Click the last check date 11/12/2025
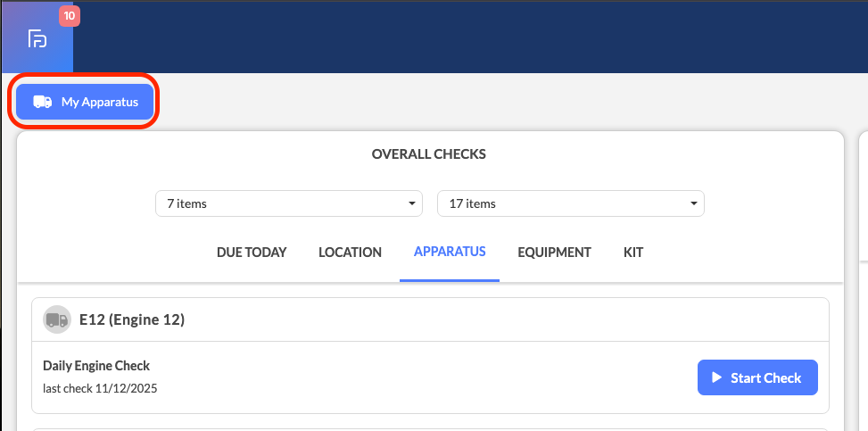The height and width of the screenshot is (431, 868). (101, 388)
